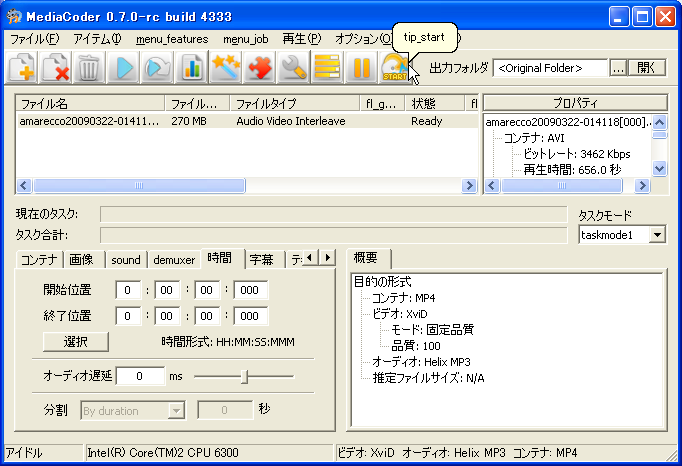This screenshot has width=682, height=466.
Task: Click the Remove File red X icon
Action: click(x=56, y=68)
